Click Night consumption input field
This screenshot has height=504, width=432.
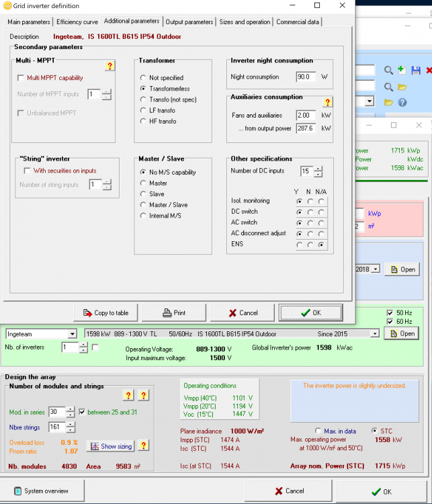[x=306, y=77]
